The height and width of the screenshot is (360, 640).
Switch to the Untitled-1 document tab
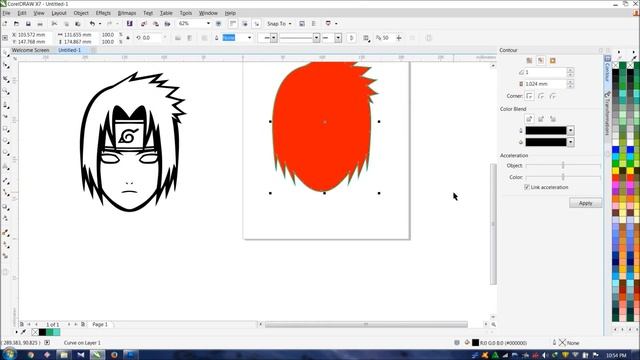[x=69, y=50]
